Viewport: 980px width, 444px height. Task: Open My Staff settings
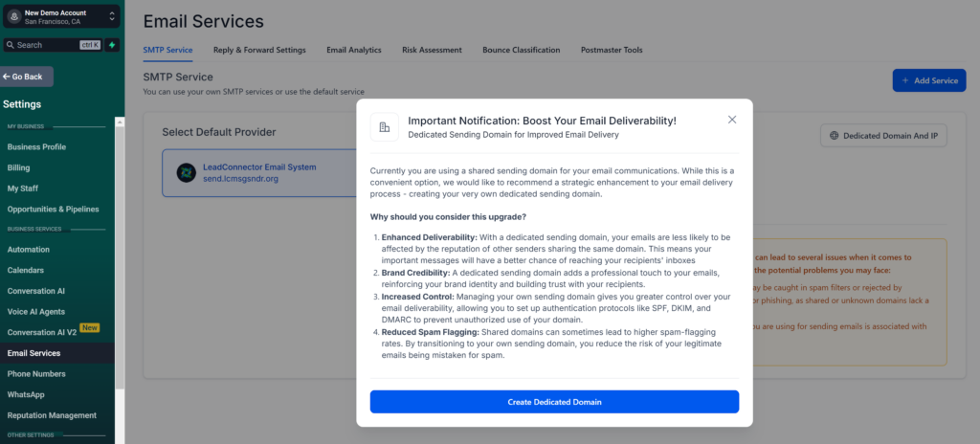click(23, 189)
